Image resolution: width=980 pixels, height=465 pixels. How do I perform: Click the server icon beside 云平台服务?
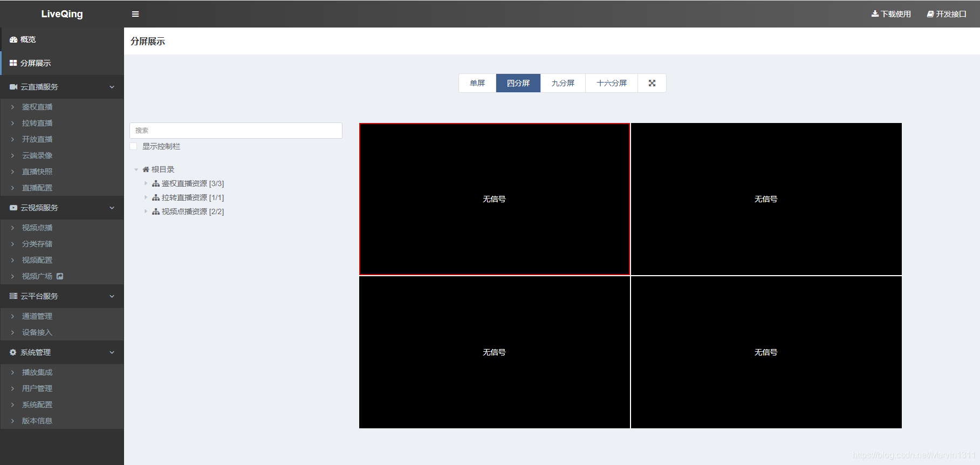(13, 296)
